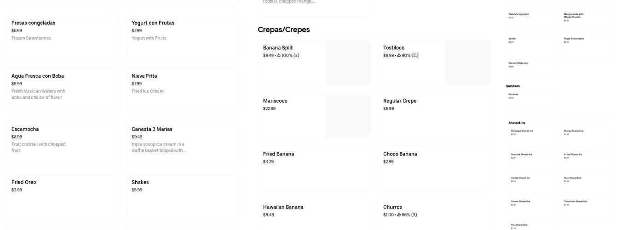The image size is (644, 230).
Task: Open the Hawaiian Banana item
Action: [314, 214]
